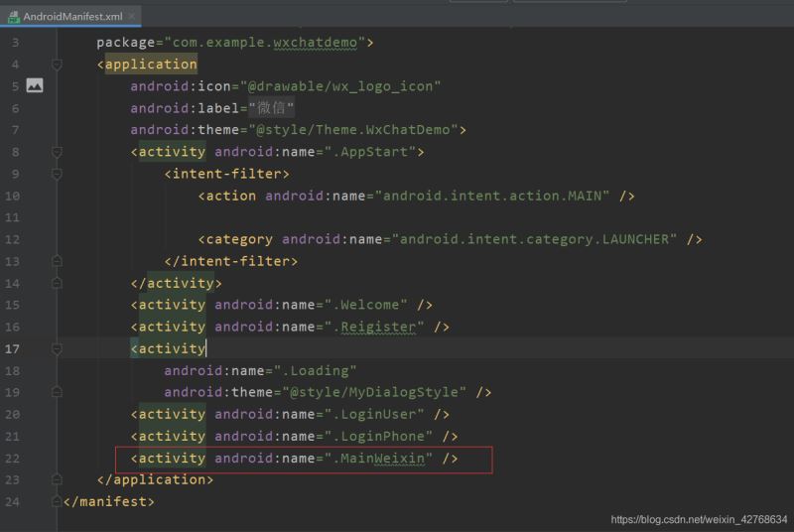Click fold end marker on line 14
The width and height of the screenshot is (794, 532).
pyautogui.click(x=57, y=283)
